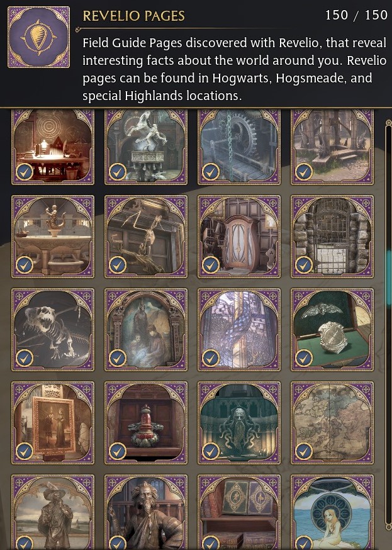
Task: Open the vanishing cabinet wardrobe page
Action: tap(239, 237)
